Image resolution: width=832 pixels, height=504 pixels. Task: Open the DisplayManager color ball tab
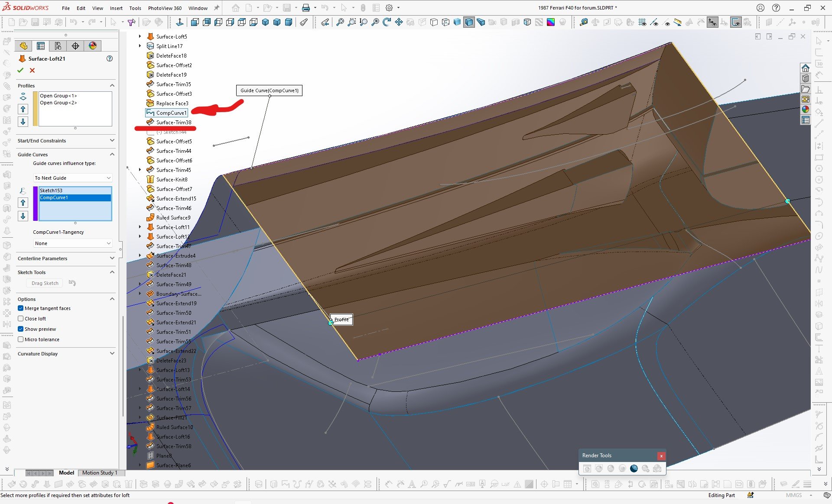tap(93, 46)
